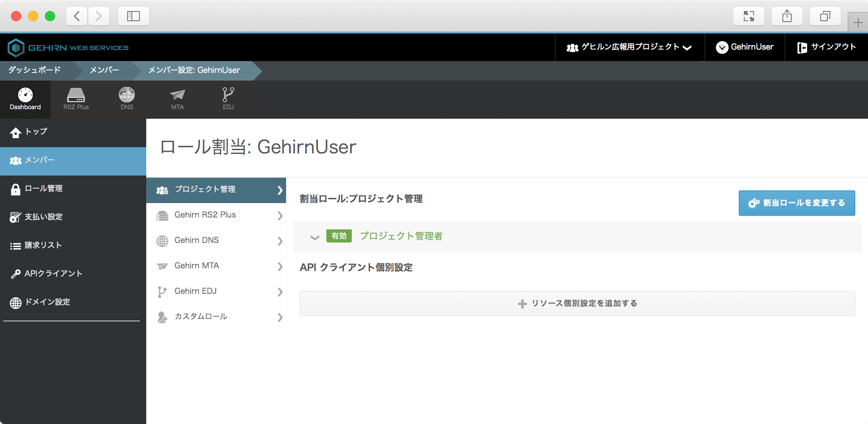Click the ロール管理 padlock icon

(x=15, y=189)
